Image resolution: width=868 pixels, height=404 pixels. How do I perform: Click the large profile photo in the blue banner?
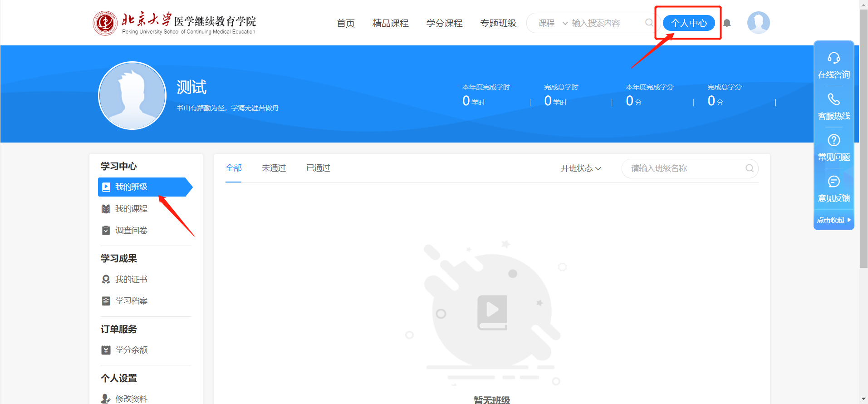tap(132, 96)
